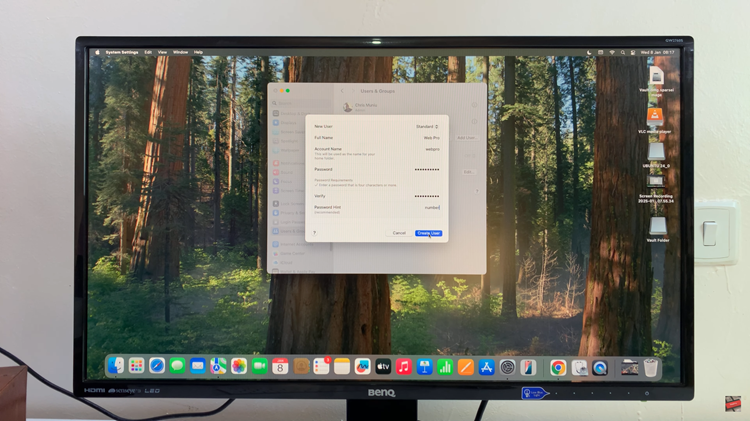The height and width of the screenshot is (421, 750).
Task: Click the info icon beside Chris Muniu
Action: (474, 105)
